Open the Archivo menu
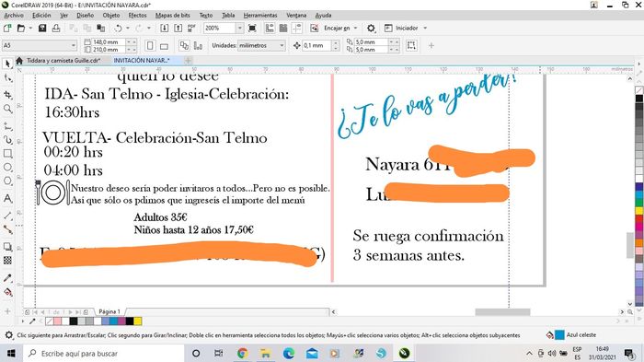The width and height of the screenshot is (644, 362). click(x=14, y=16)
